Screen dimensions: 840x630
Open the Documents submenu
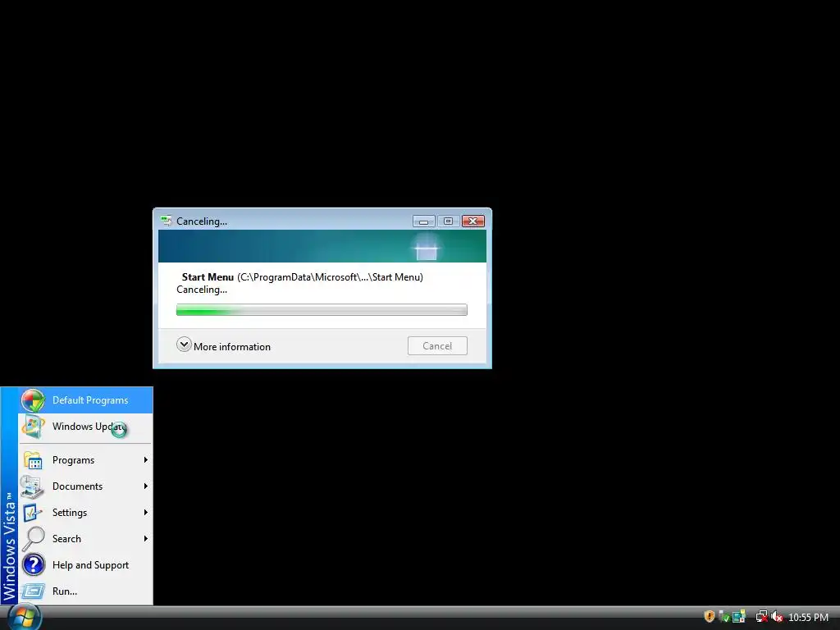tap(85, 486)
